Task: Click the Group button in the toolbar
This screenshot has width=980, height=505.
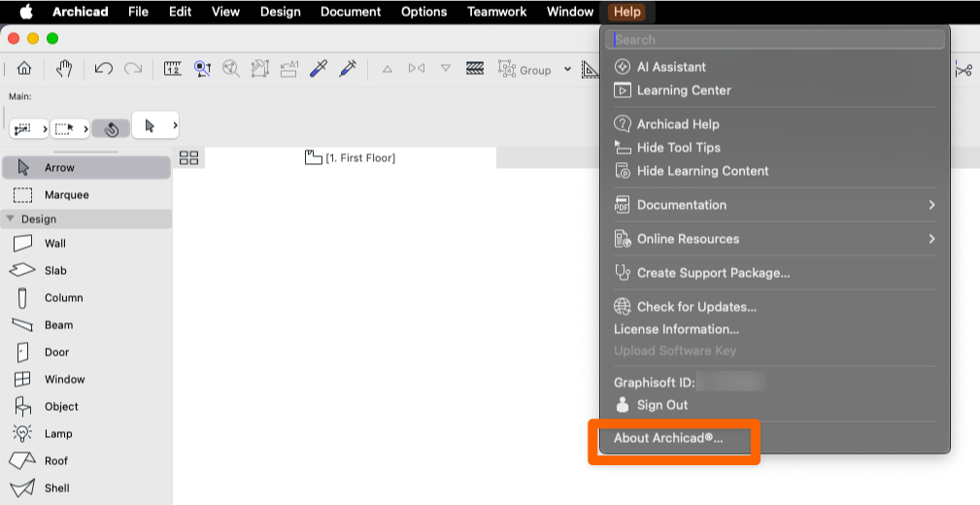Action: click(524, 69)
